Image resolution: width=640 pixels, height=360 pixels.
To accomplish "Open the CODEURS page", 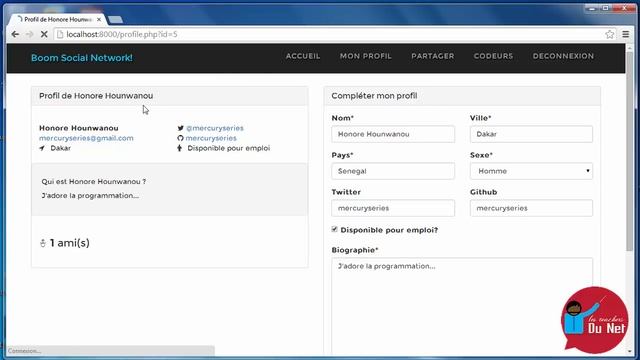I will point(493,56).
